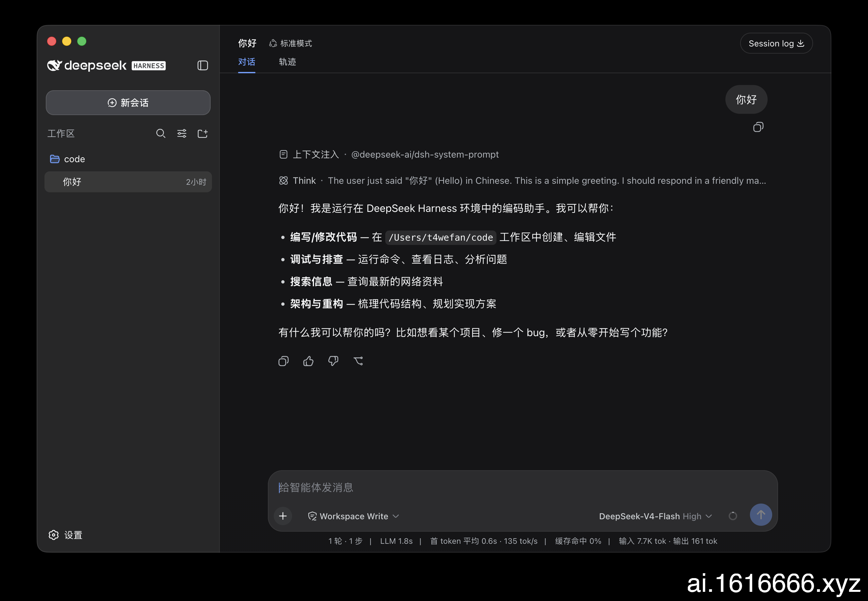
Task: Minimize the window with yellow button
Action: (67, 41)
